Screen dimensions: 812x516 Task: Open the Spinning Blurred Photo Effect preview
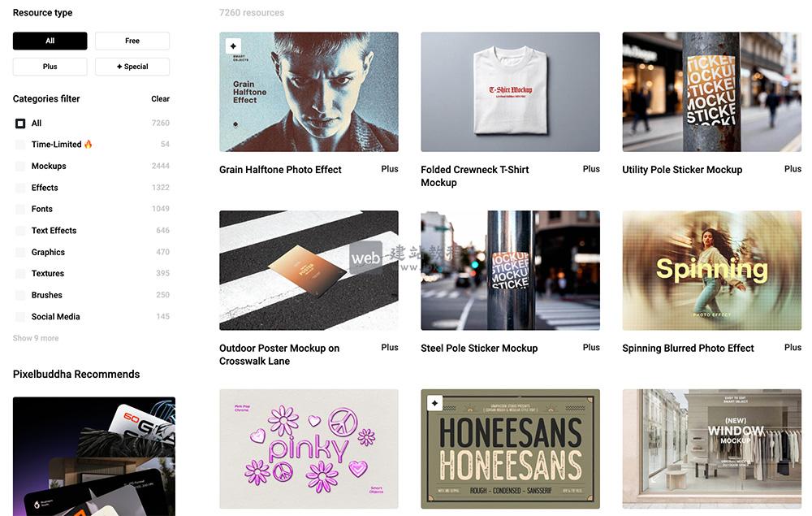pos(711,271)
